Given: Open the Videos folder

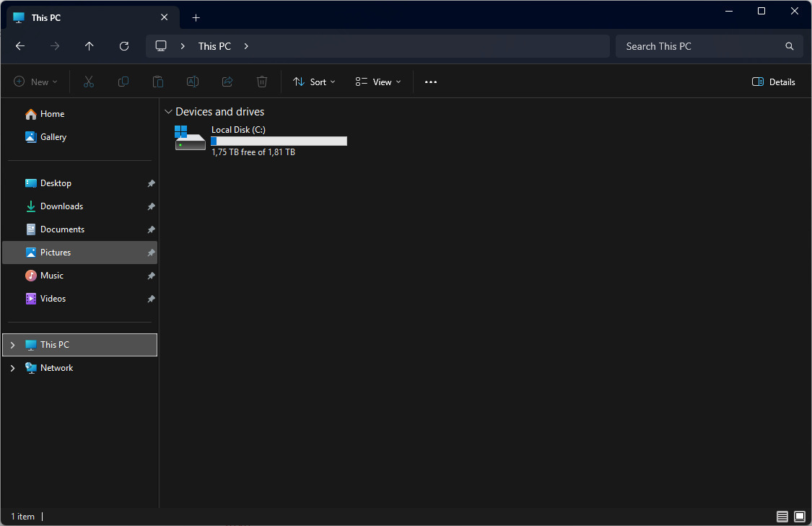Looking at the screenshot, I should coord(79,299).
